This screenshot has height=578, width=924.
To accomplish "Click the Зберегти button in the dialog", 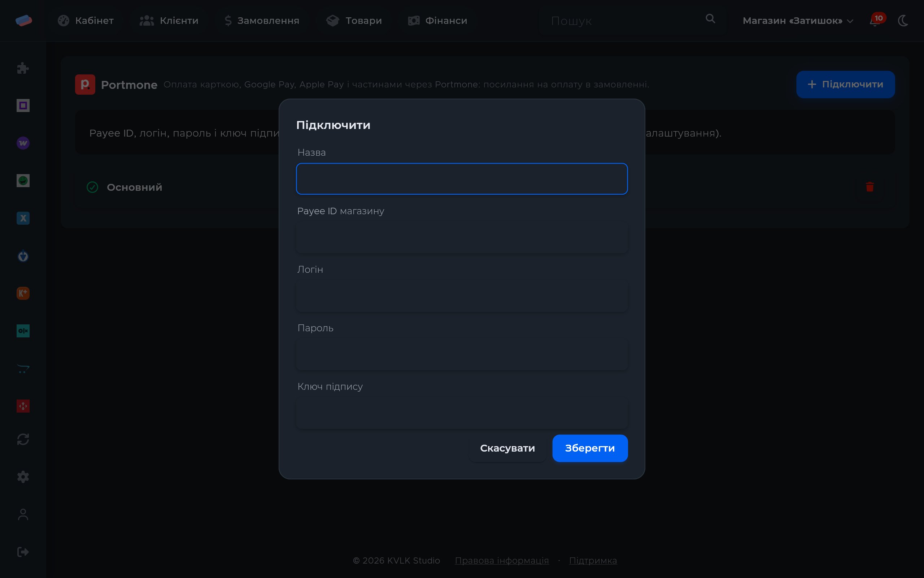I will click(590, 448).
